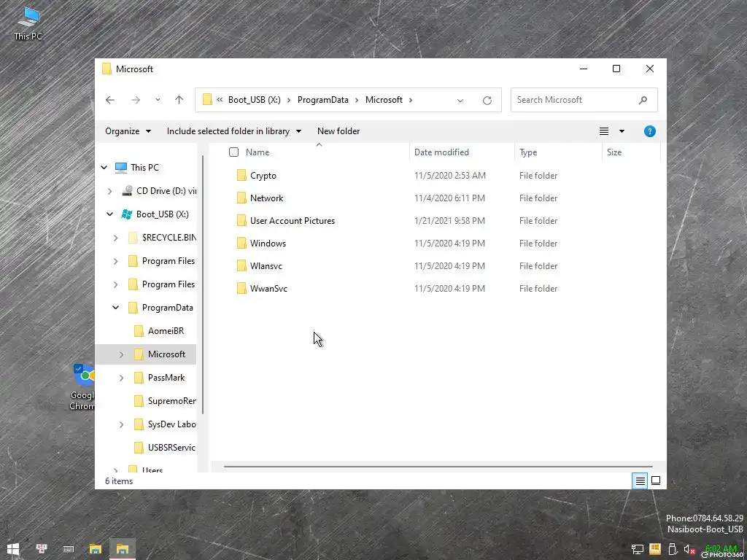Change the view layout button
This screenshot has width=747, height=560.
pyautogui.click(x=603, y=131)
